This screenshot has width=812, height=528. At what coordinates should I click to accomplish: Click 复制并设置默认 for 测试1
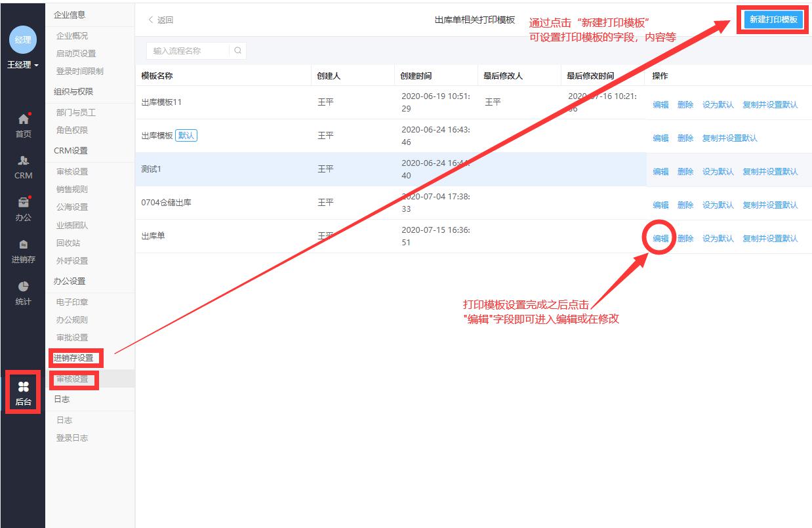click(770, 172)
